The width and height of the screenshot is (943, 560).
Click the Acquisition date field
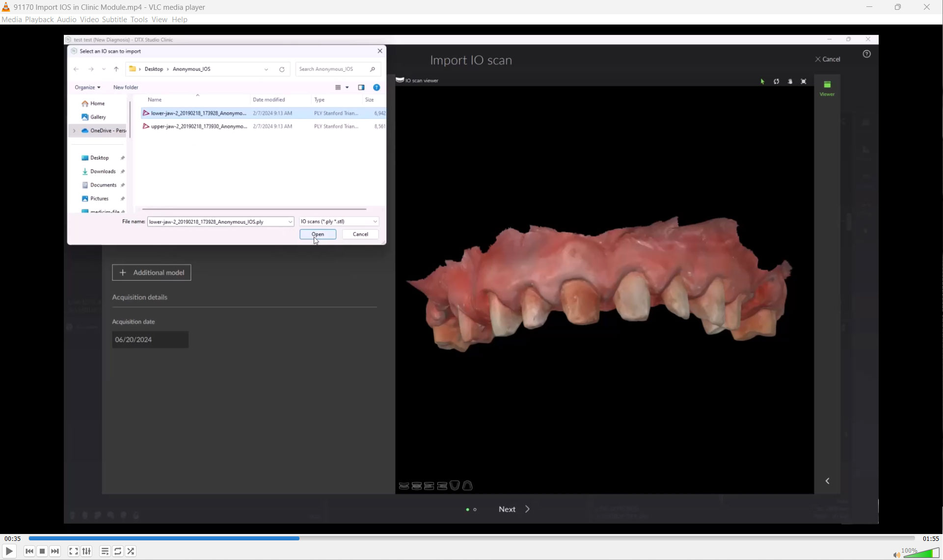tap(150, 340)
